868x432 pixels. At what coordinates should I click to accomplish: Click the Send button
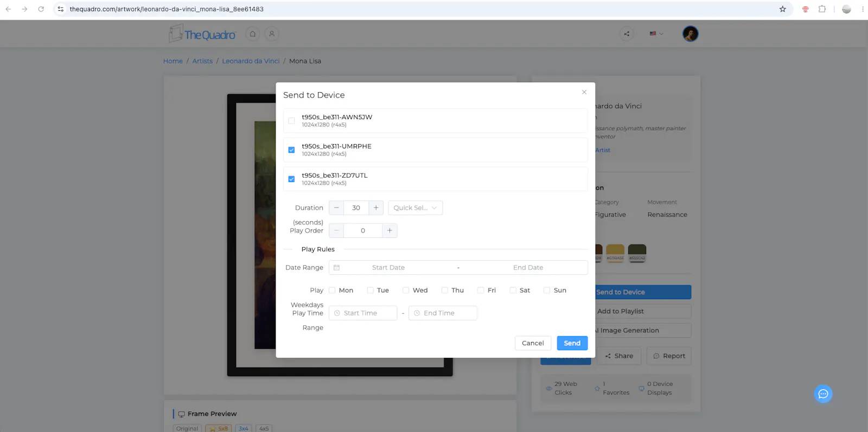click(572, 343)
